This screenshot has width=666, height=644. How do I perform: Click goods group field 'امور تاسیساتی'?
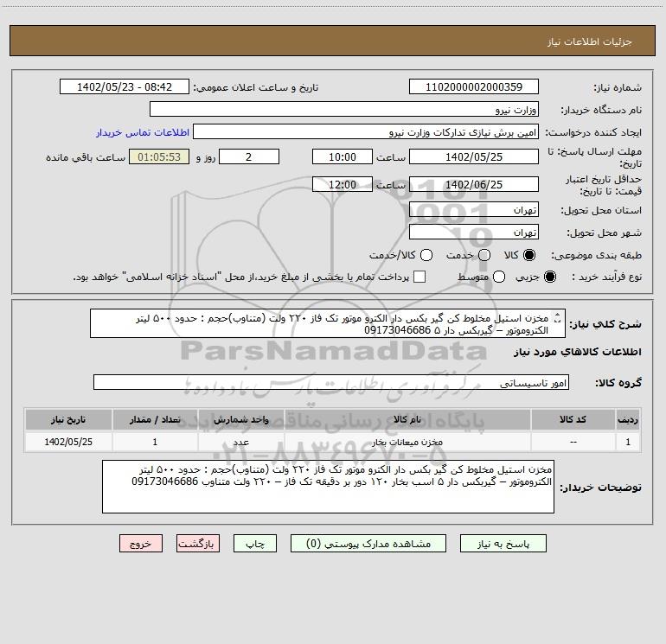(x=331, y=382)
